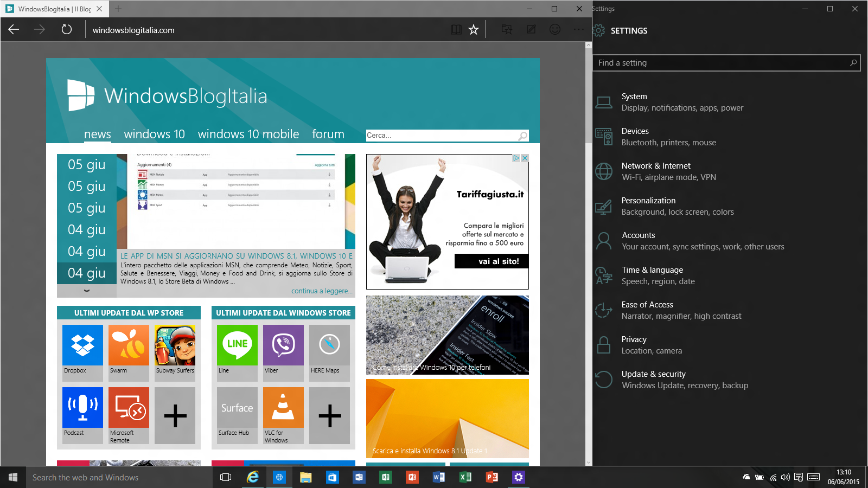Click the site search magnifier icon
The height and width of the screenshot is (488, 868).
[522, 136]
